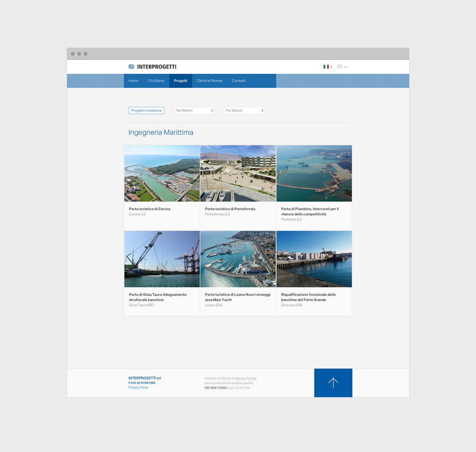476x452 pixels.
Task: Click the 'Siracusa (SR)' location text
Action: [292, 305]
